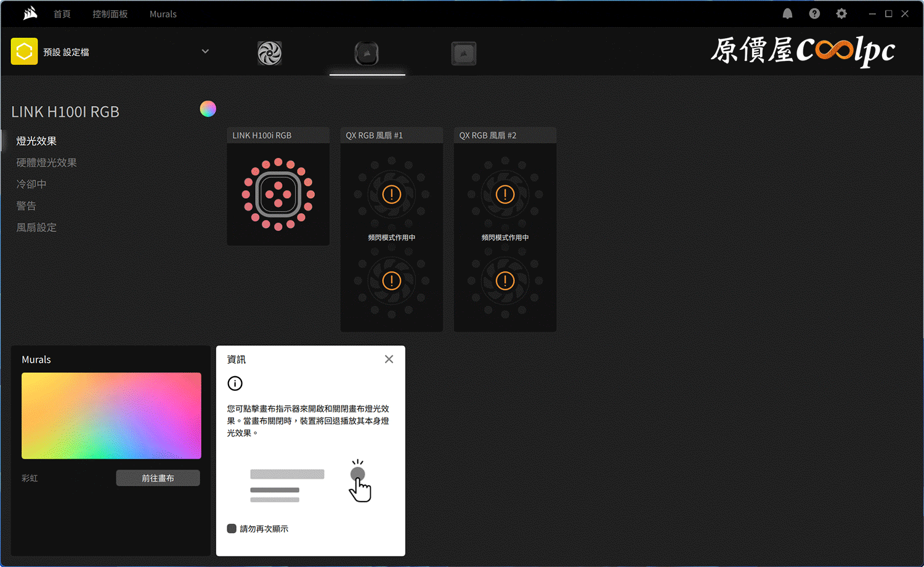Close the 資訊 info popup
924x567 pixels.
click(x=389, y=359)
